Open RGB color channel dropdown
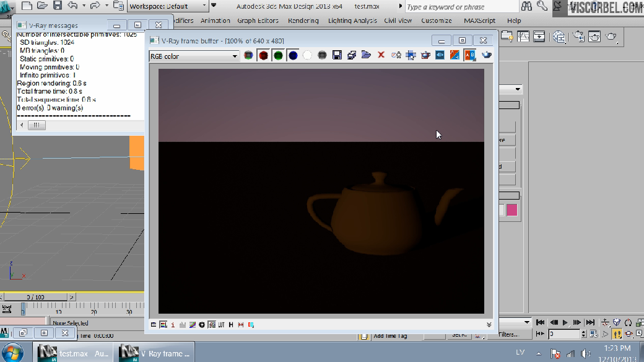The height and width of the screenshot is (362, 644). pos(194,56)
